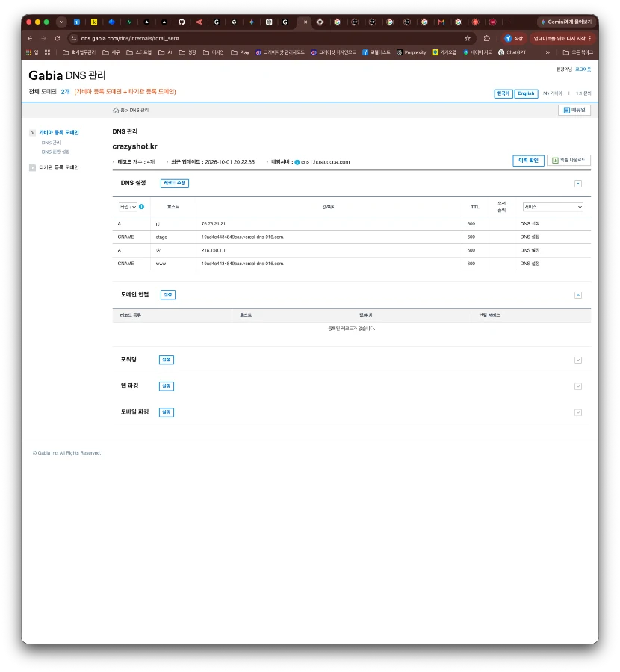Viewport: 620px width, 672px height.
Task: Bookmark this page with the star icon
Action: (x=468, y=39)
